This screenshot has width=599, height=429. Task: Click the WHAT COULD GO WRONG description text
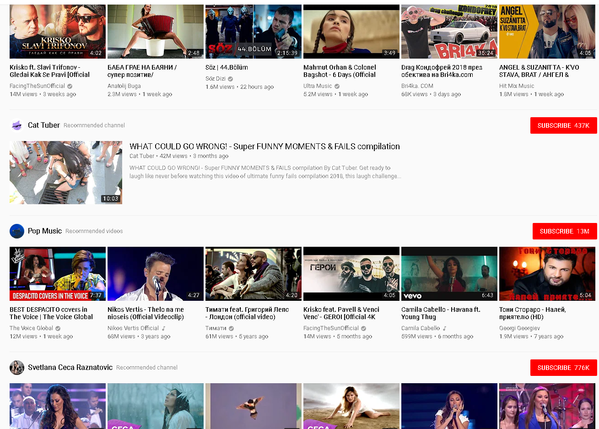coord(265,172)
